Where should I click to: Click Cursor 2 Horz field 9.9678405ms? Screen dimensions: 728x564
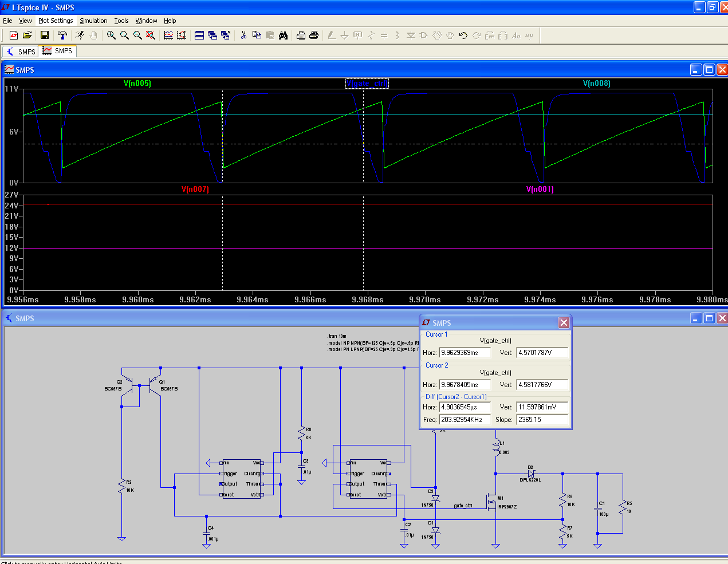465,385
